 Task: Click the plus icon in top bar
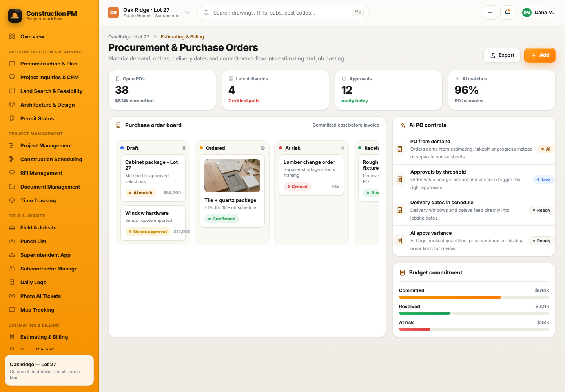(x=490, y=13)
